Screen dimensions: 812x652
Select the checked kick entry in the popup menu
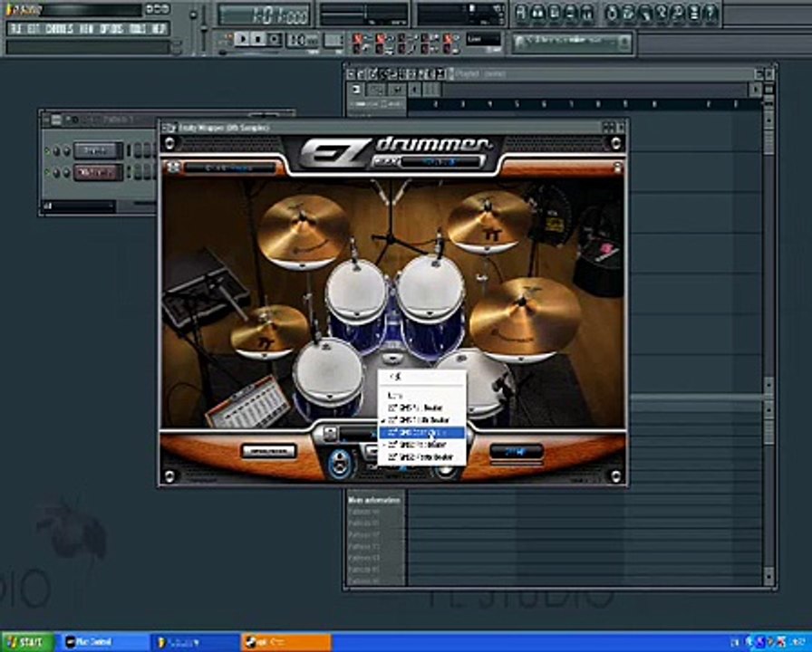point(421,420)
